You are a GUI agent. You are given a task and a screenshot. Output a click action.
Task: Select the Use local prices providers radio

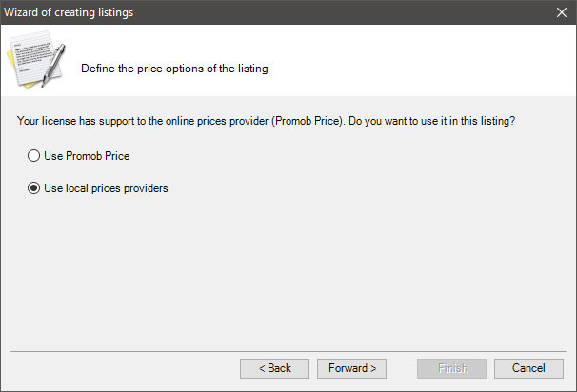point(34,188)
